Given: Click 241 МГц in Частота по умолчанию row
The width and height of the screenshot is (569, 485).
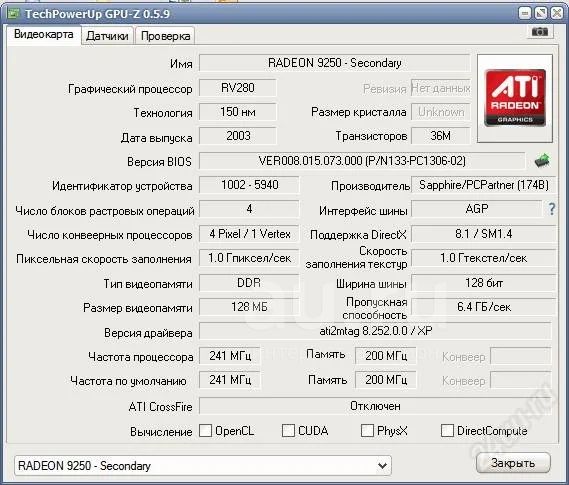Looking at the screenshot, I should tap(230, 380).
